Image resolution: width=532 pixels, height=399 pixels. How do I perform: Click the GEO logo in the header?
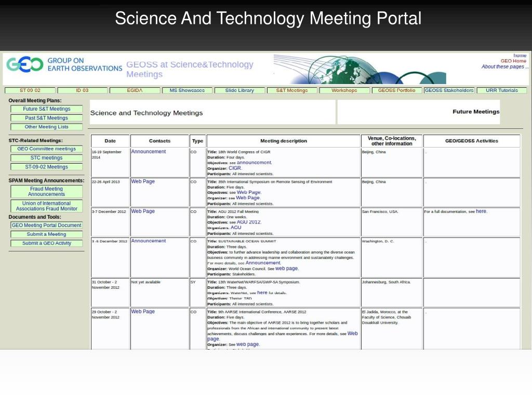pos(25,64)
